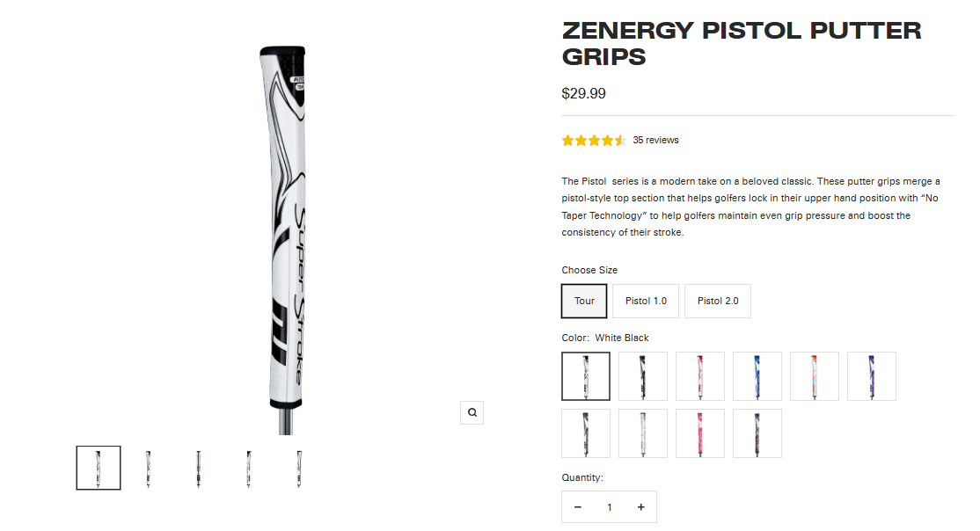
Task: Click the magnifier zoom icon on product image
Action: 472,412
